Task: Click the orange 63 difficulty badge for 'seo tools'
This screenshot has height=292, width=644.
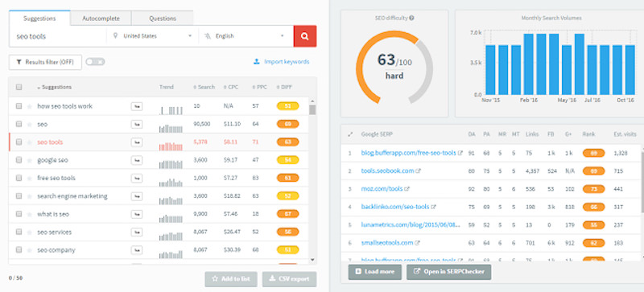Action: coord(287,142)
